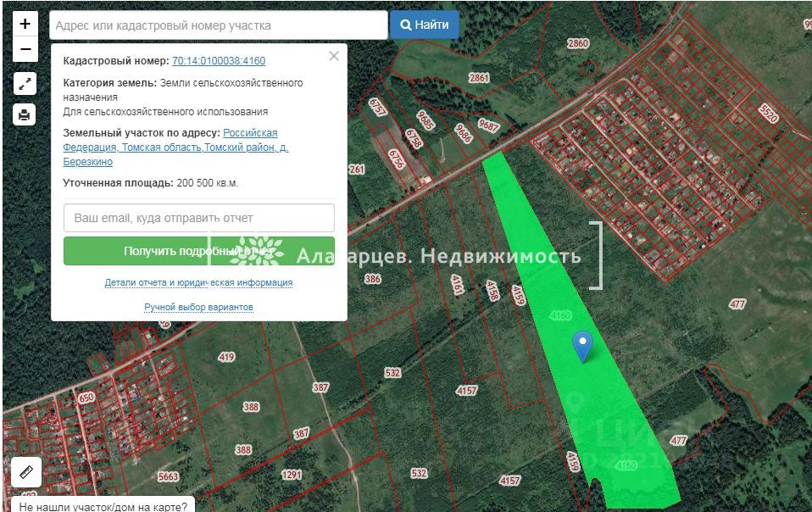Select parcel labeled 650 on map

86,398
